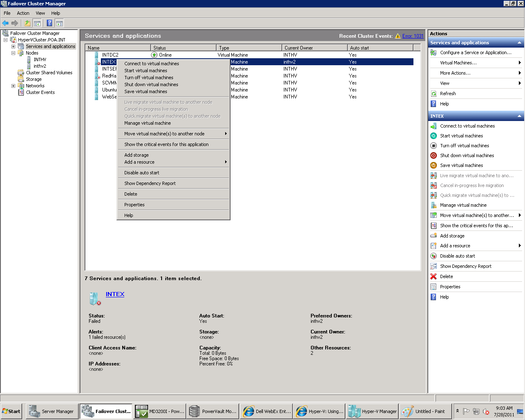Click the Start virtual machines icon in Actions pane
Image resolution: width=525 pixels, height=420 pixels.
(x=434, y=136)
